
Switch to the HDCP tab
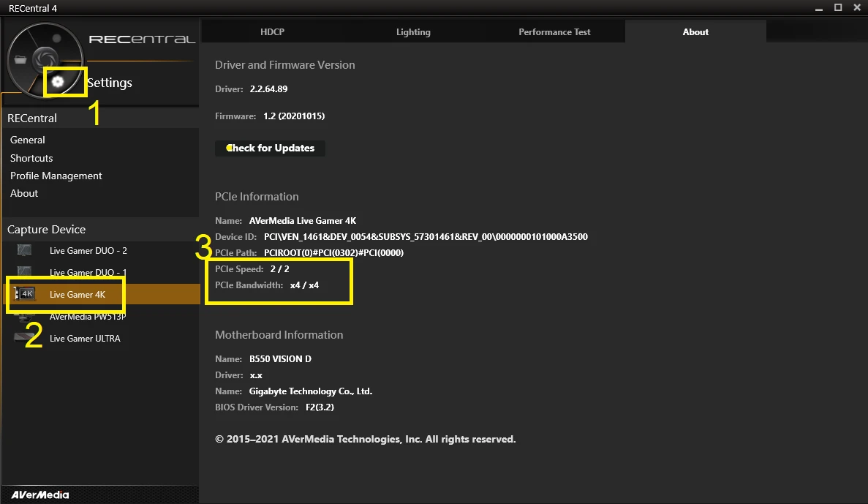[x=272, y=32]
